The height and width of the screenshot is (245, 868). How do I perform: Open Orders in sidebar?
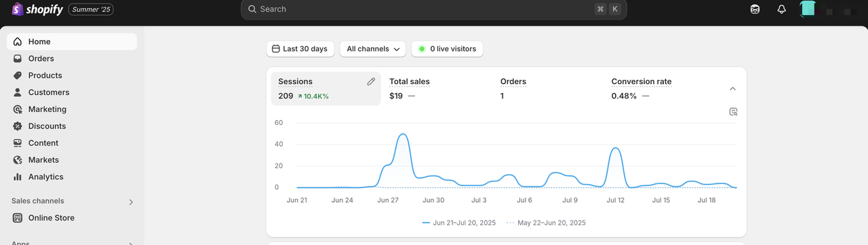tap(72, 58)
